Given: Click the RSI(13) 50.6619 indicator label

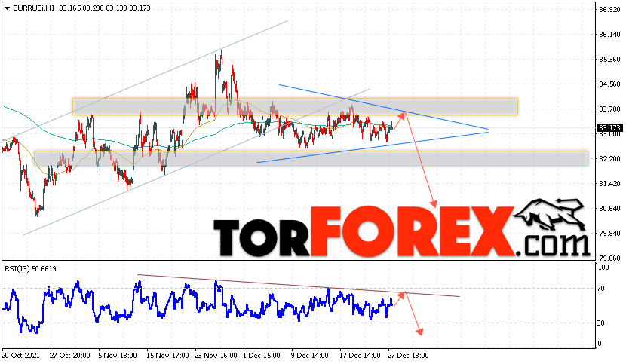Looking at the screenshot, I should point(30,269).
